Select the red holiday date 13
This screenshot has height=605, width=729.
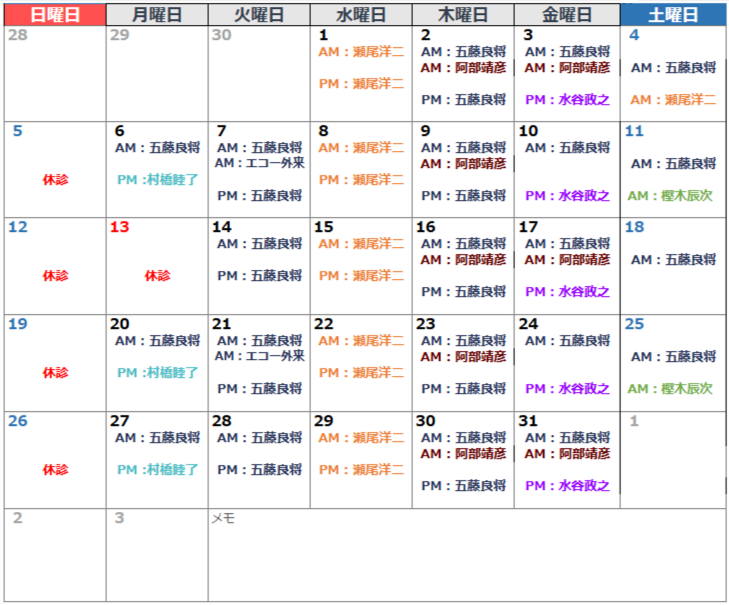[x=120, y=227]
